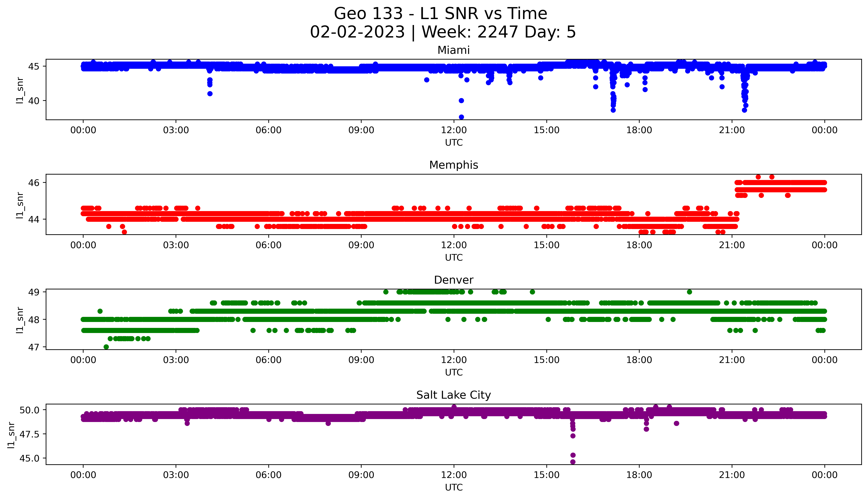Click the 40 y-axis tick on the Miami plot
This screenshot has height=499, width=868.
pyautogui.click(x=34, y=101)
